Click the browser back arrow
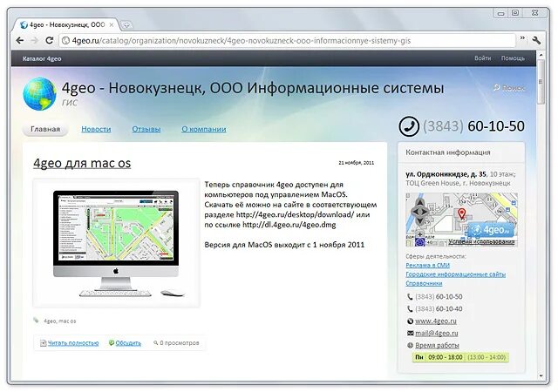The height and width of the screenshot is (392, 558). tap(20, 41)
